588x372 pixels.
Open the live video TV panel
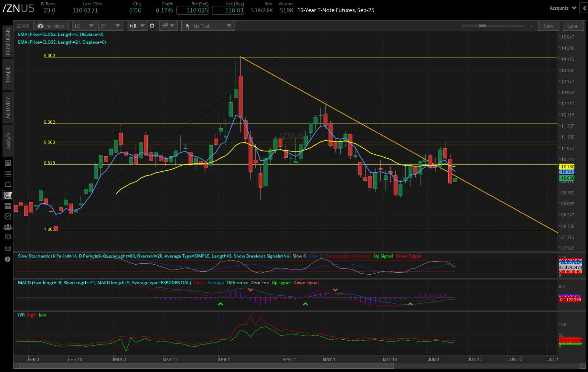(x=7, y=184)
